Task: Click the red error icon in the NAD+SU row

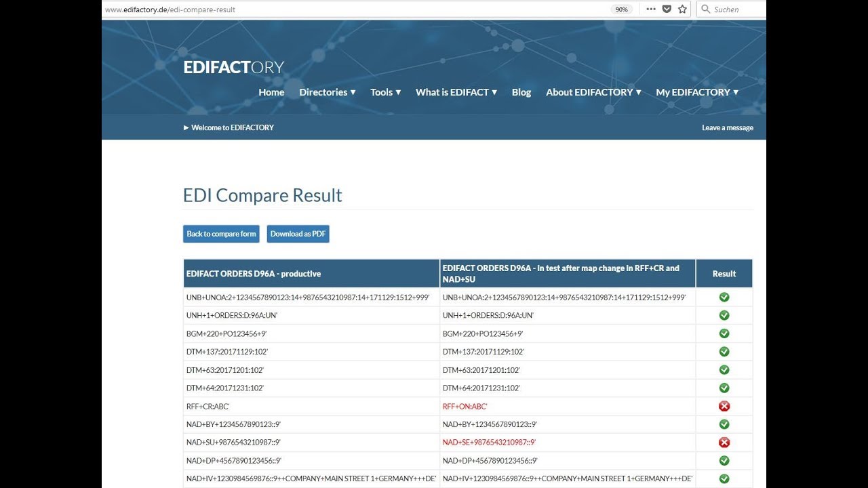Action: pos(724,443)
